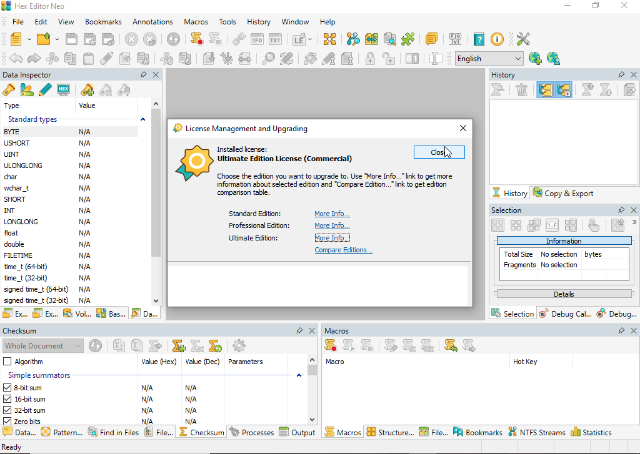Click the Help question mark toolbar icon

click(479, 39)
